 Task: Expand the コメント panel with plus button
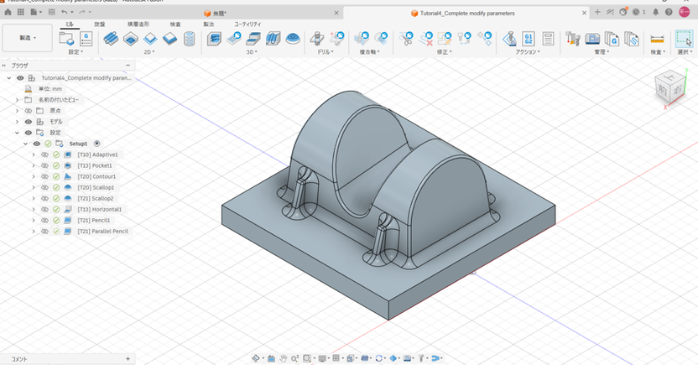[128, 359]
